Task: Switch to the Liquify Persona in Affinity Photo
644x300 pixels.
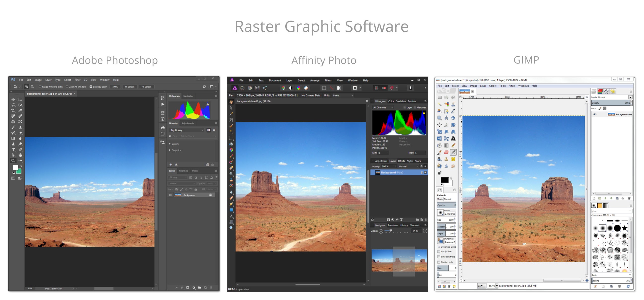Action: click(x=242, y=88)
